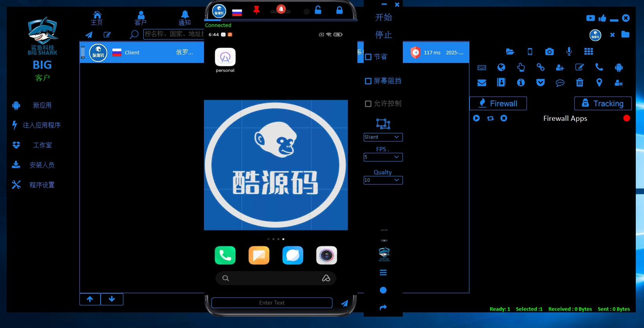Click the smartphone screen monitor icon
The height and width of the screenshot is (328, 644).
pyautogui.click(x=530, y=52)
